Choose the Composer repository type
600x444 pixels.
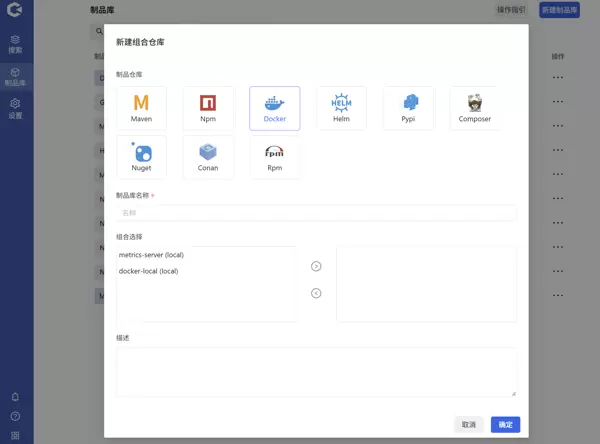[474, 108]
